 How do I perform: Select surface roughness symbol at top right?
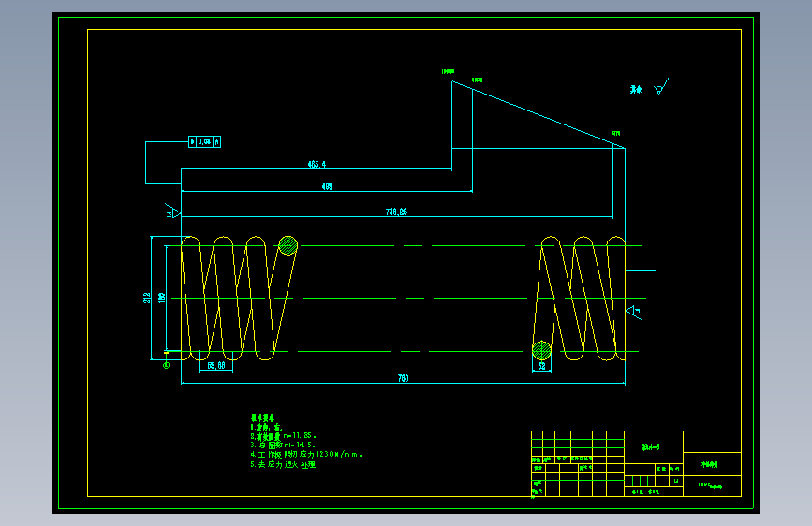point(661,86)
